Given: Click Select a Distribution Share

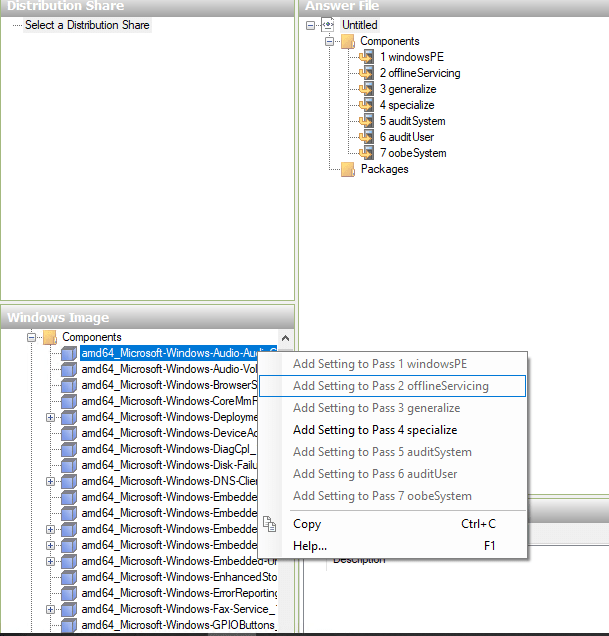Looking at the screenshot, I should [87, 25].
